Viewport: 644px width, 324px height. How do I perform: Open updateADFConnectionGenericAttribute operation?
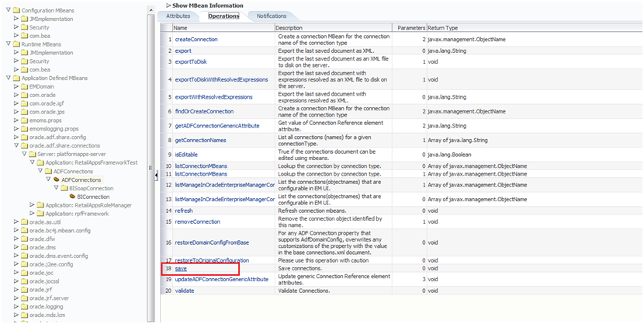click(222, 279)
